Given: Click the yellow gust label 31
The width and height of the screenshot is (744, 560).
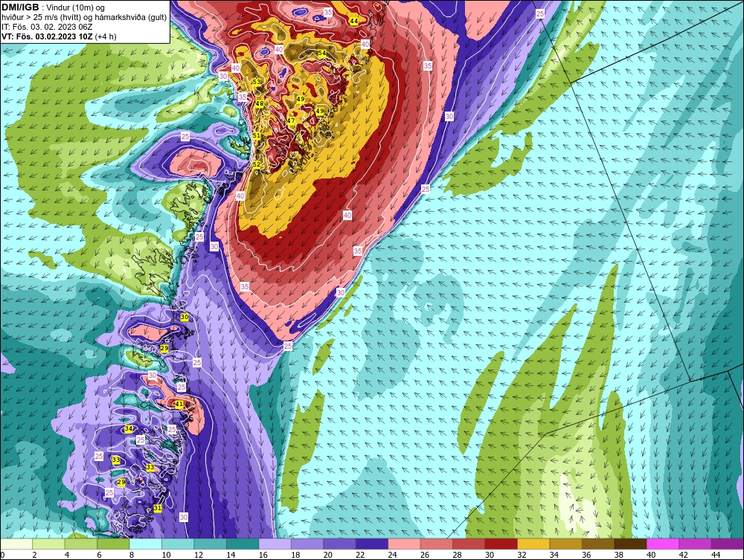Looking at the screenshot, I should [x=158, y=509].
